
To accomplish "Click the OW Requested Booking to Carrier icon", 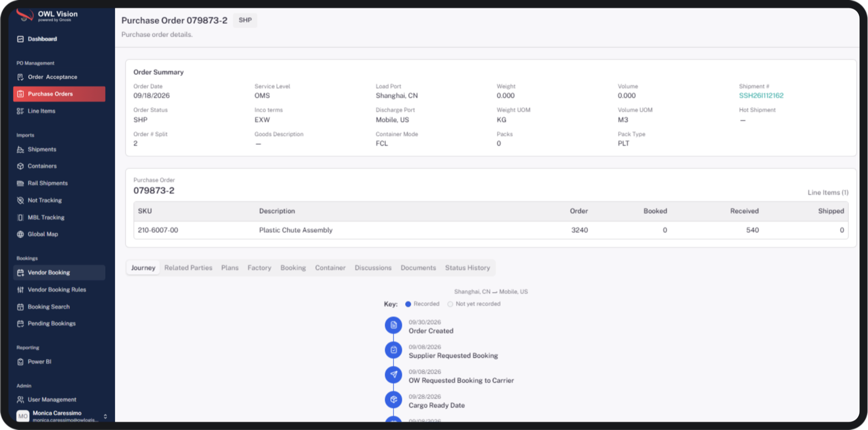I will 393,375.
